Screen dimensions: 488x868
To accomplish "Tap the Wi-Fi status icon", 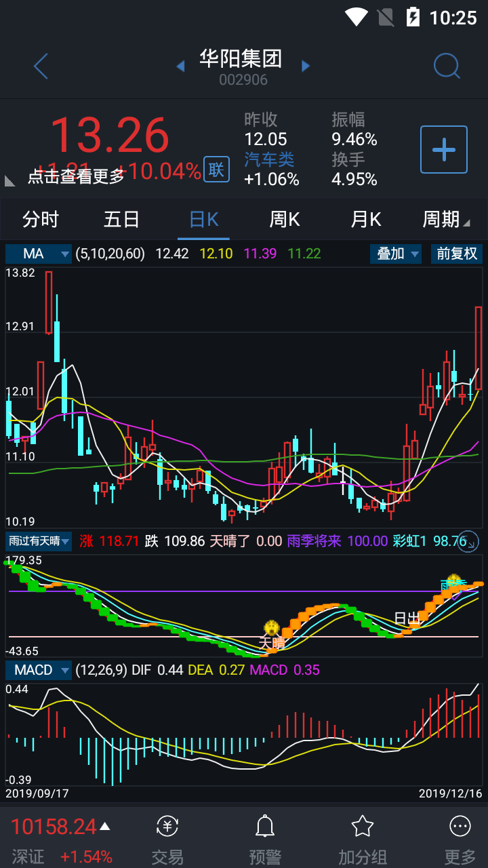I will click(356, 17).
